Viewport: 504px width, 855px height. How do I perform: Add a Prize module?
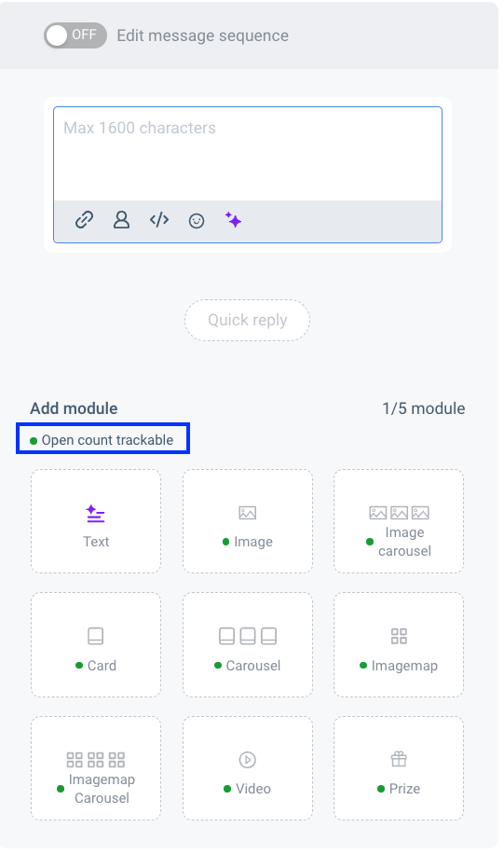click(399, 768)
